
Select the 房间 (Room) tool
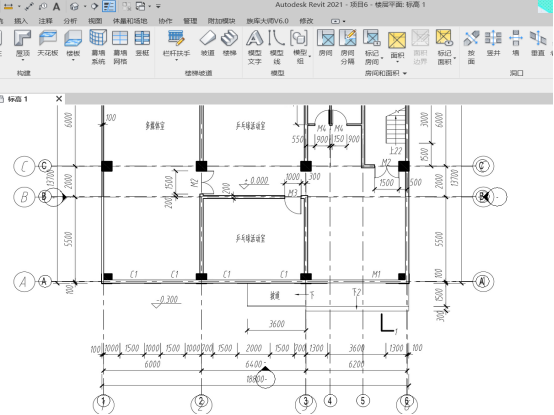(x=325, y=43)
